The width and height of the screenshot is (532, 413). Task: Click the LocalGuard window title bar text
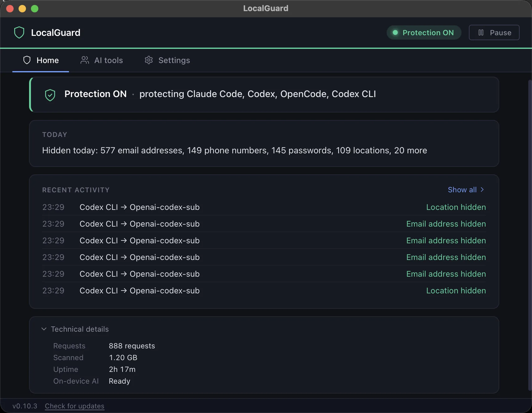click(266, 8)
